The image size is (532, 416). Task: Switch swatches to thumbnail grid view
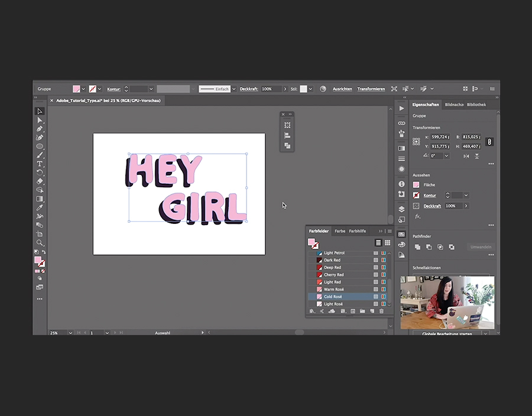387,242
